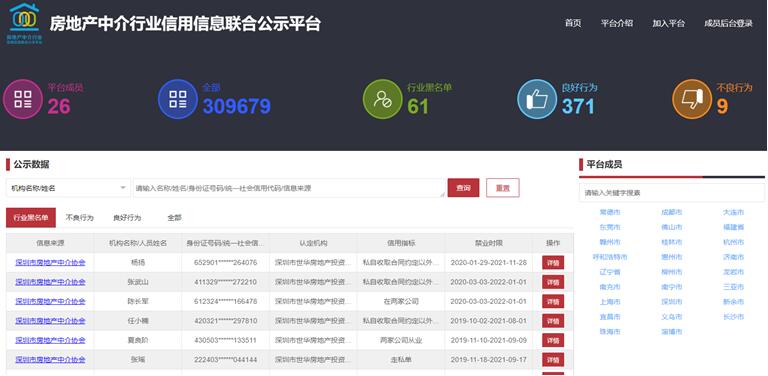Screen dimensions: 768x376
Task: Open 深圳市房地产中介协会 link in 任小楠 row
Action: 50,321
